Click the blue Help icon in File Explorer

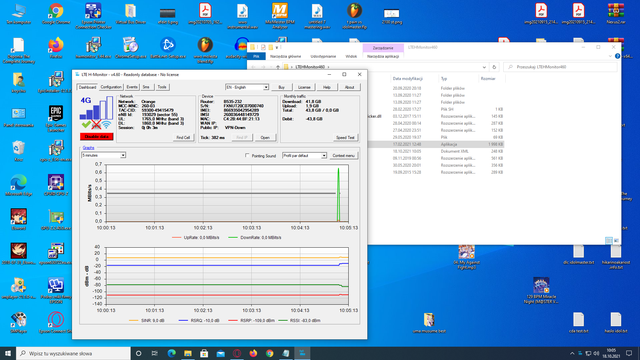click(x=617, y=56)
